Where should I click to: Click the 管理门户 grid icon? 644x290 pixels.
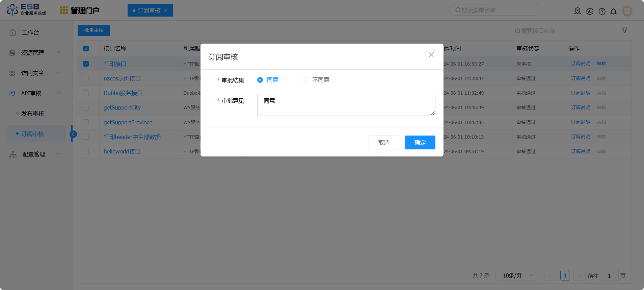(64, 10)
